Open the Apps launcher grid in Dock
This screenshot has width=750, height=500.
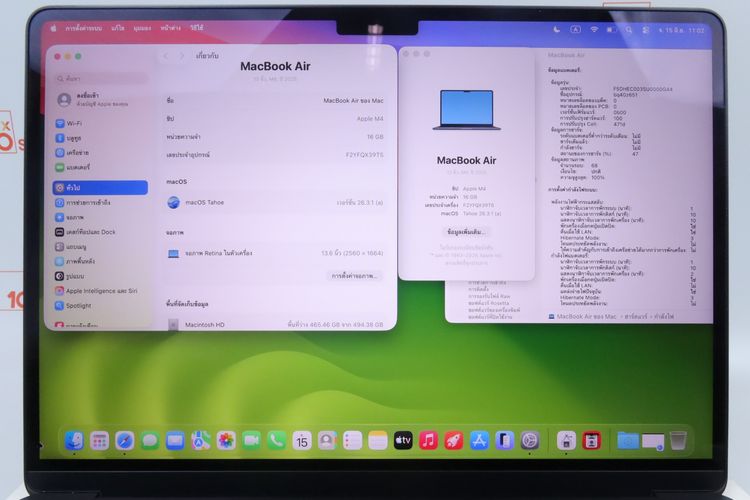99,441
